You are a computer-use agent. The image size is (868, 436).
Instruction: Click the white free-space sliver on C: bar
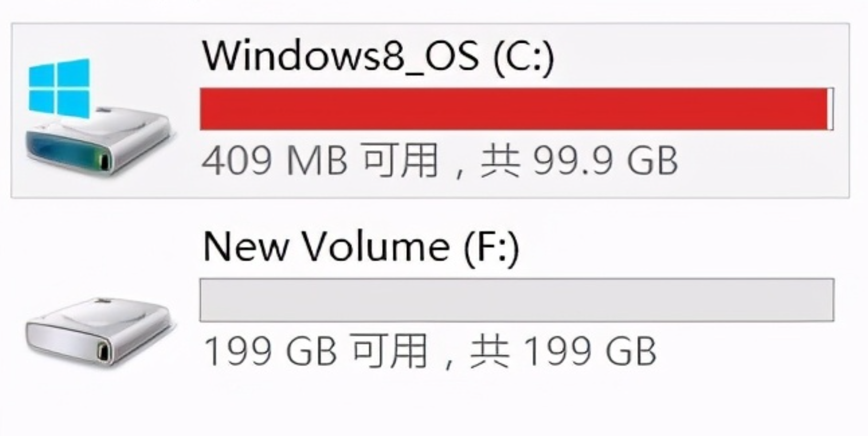point(830,109)
